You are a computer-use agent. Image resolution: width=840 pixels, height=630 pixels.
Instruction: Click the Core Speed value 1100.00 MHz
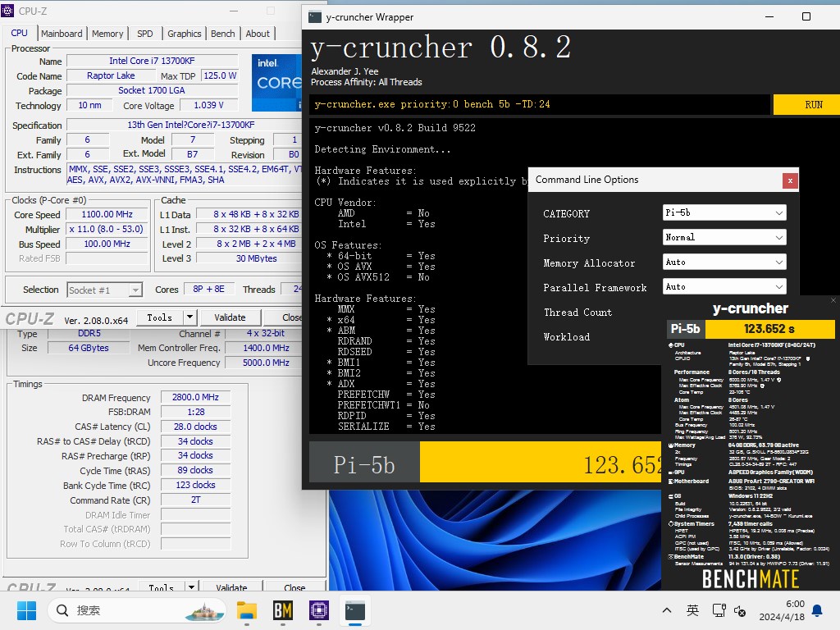(107, 214)
